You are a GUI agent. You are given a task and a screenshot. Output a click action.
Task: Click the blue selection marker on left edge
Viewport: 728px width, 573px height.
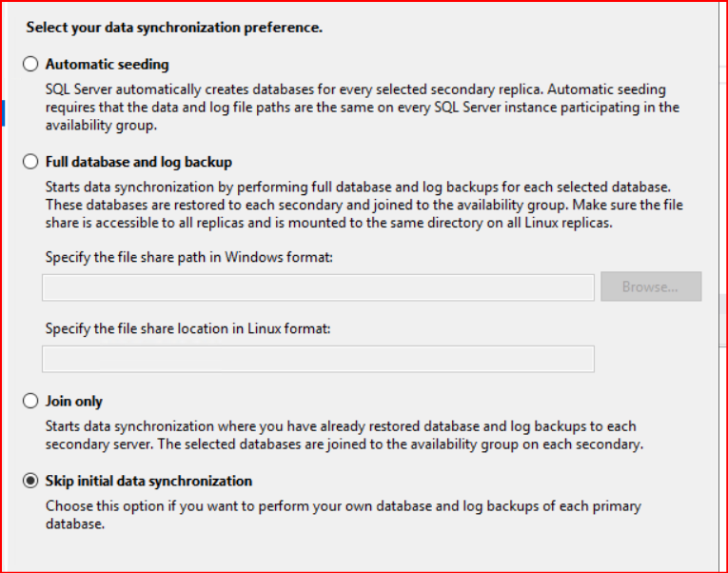[x=3, y=112]
